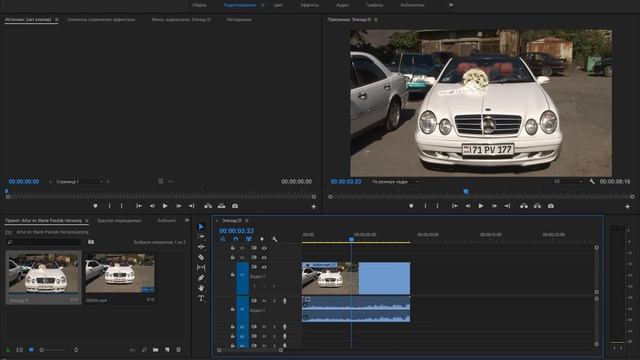Toggle insert sequences as nests option
Image resolution: width=640 pixels, height=360 pixels.
click(223, 239)
